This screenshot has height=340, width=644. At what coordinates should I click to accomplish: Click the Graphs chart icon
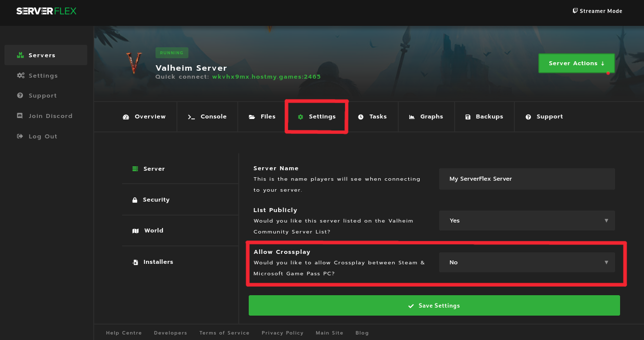coord(412,117)
